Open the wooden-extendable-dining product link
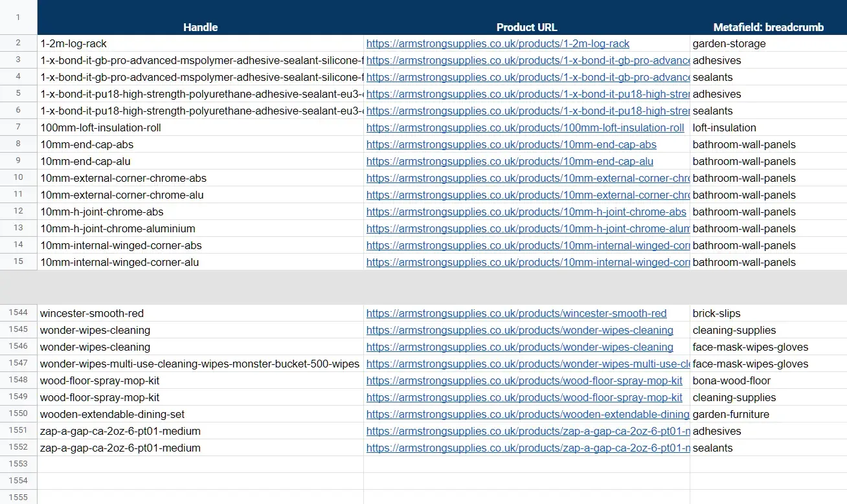This screenshot has width=847, height=504. coord(528,414)
